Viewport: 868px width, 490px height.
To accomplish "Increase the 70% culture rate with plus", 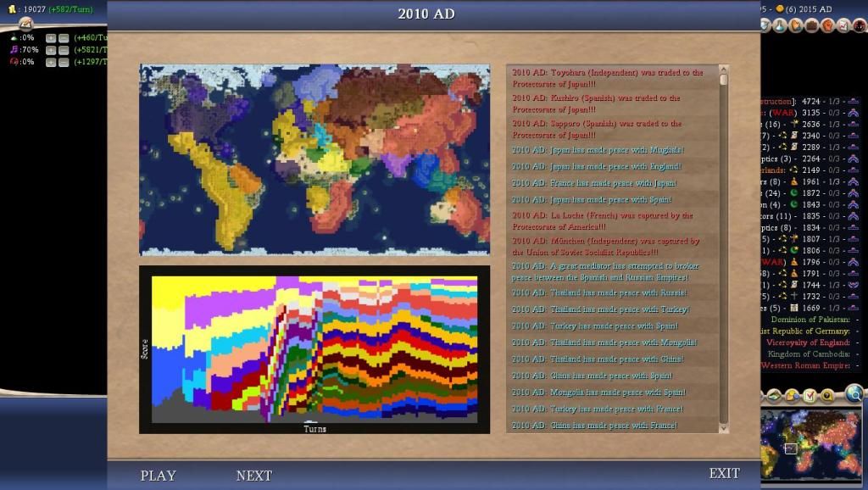I will [51, 50].
